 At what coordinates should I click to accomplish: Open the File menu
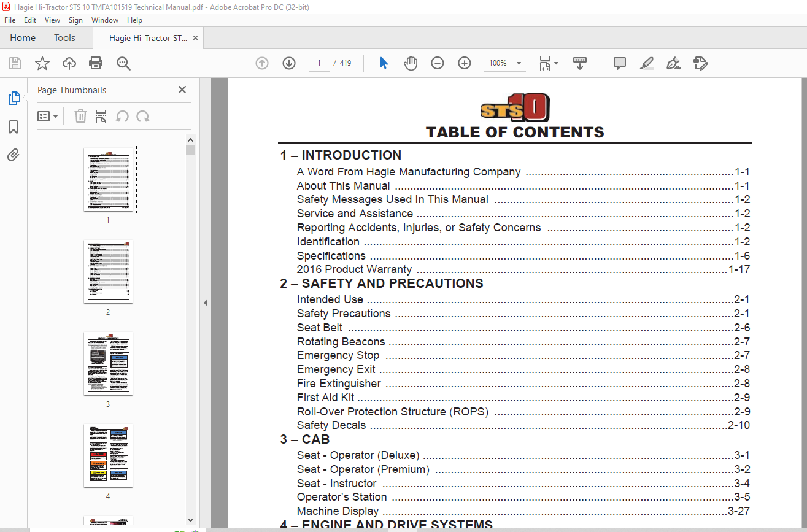pos(10,20)
